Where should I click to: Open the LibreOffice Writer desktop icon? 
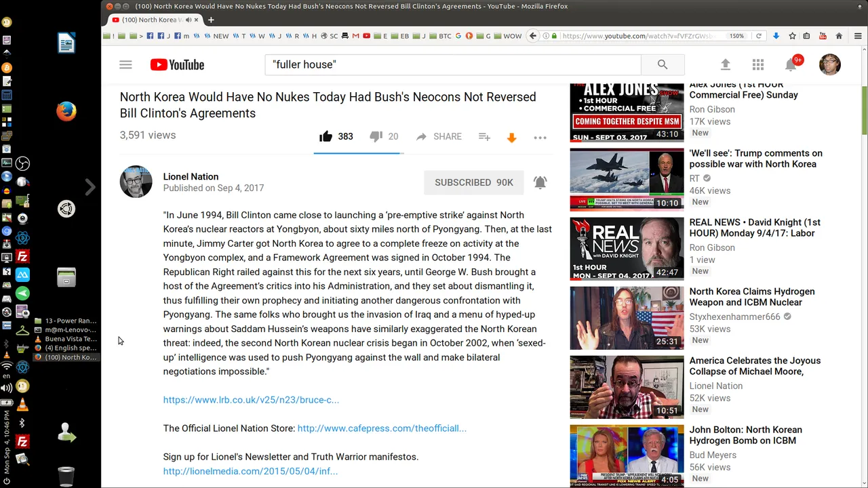pyautogui.click(x=66, y=43)
